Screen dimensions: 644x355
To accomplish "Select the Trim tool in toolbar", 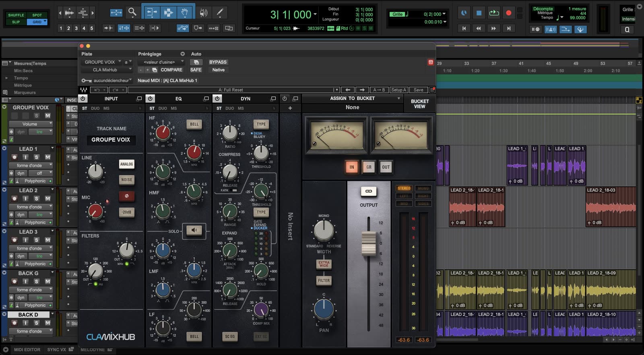I will (152, 13).
